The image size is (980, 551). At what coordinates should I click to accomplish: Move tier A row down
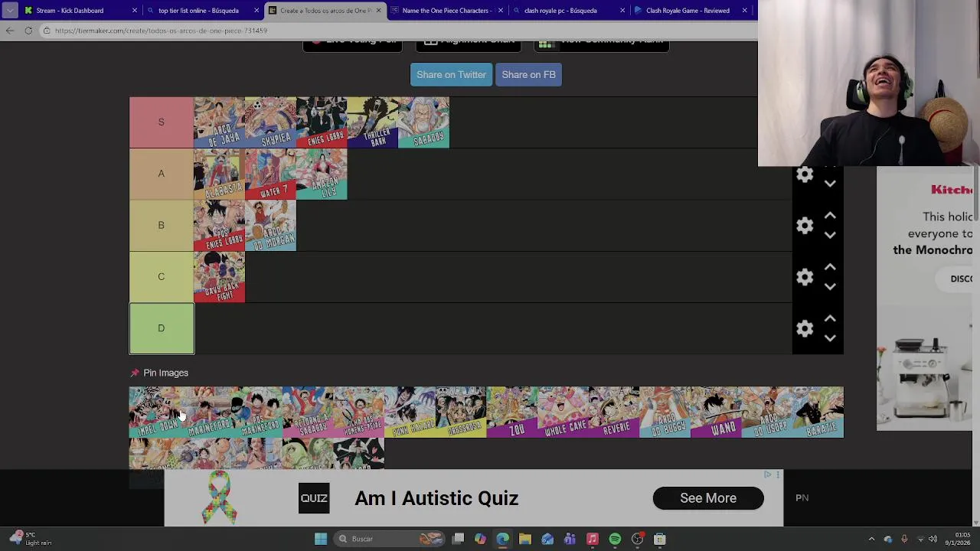pyautogui.click(x=830, y=184)
